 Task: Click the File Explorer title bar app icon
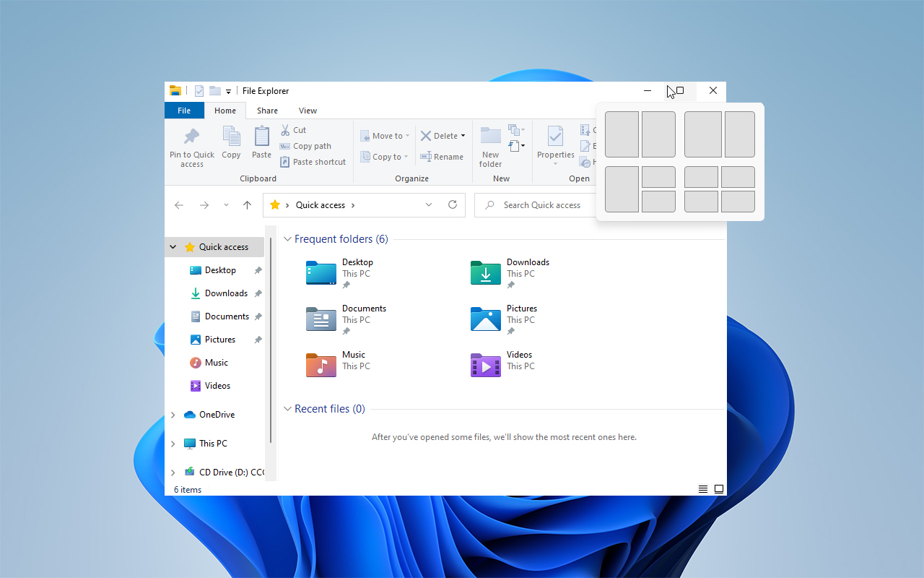[x=175, y=91]
